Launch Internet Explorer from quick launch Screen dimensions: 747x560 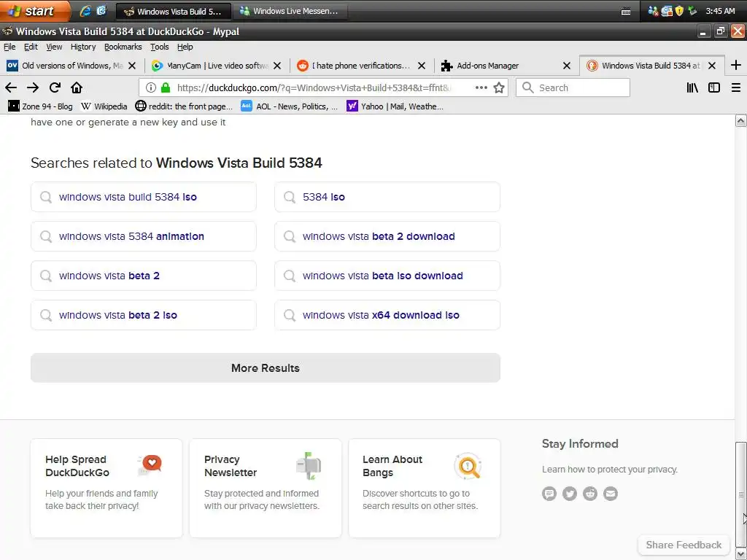pos(85,11)
